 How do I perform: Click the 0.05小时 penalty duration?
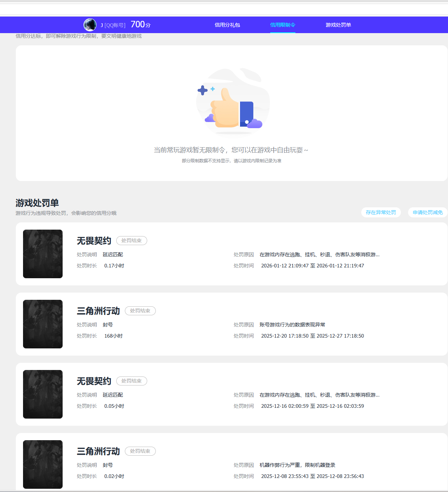(x=114, y=406)
